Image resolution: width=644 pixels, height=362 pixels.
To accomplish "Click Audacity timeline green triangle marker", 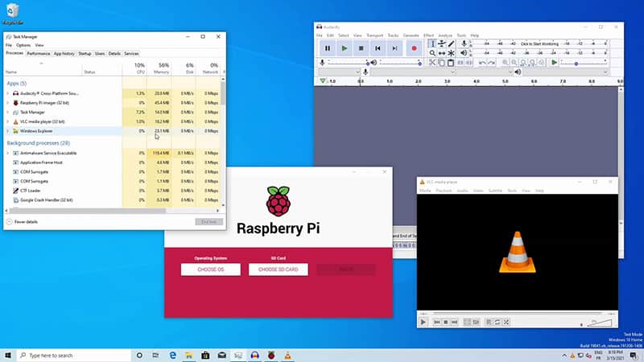I will pyautogui.click(x=323, y=81).
